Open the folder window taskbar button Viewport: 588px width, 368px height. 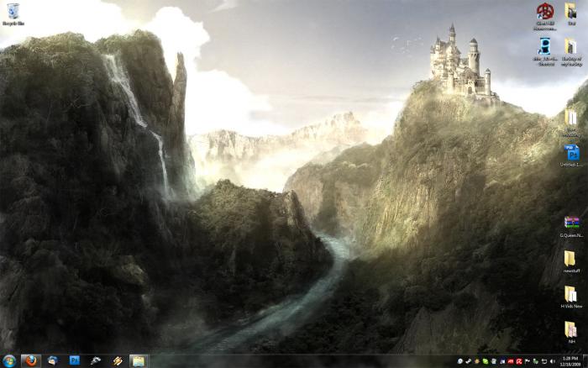click(138, 360)
